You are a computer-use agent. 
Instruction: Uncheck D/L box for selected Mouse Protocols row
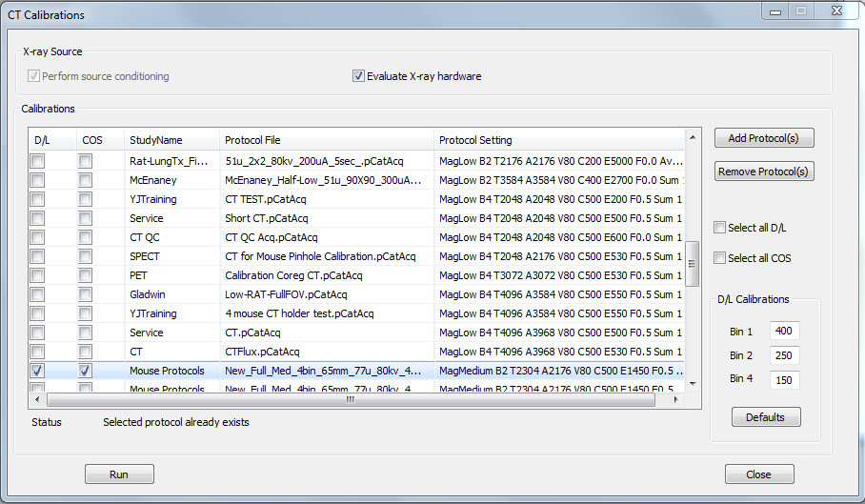tap(37, 371)
